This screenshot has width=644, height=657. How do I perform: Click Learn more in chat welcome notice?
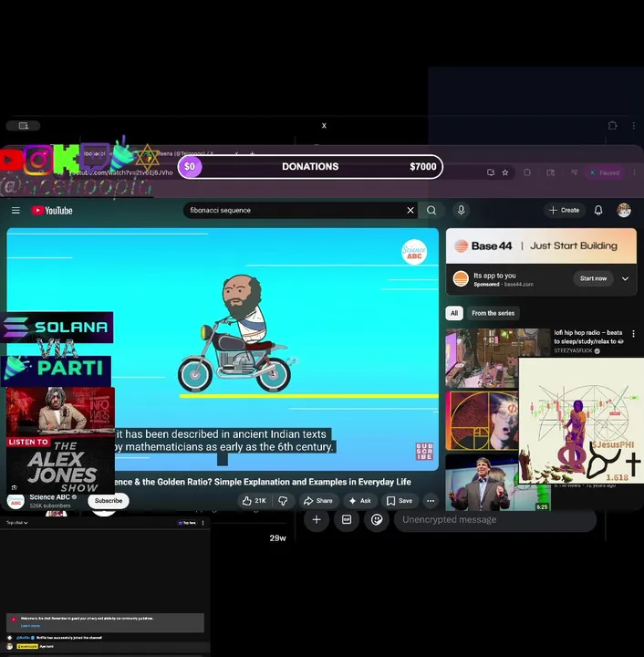[x=30, y=626]
